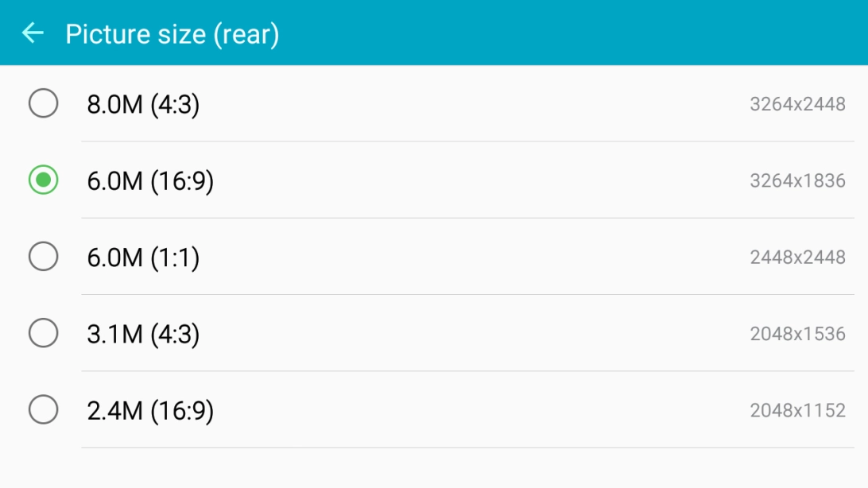This screenshot has height=488, width=868.
Task: Tap the 2048x1536 resolution text
Action: click(797, 334)
